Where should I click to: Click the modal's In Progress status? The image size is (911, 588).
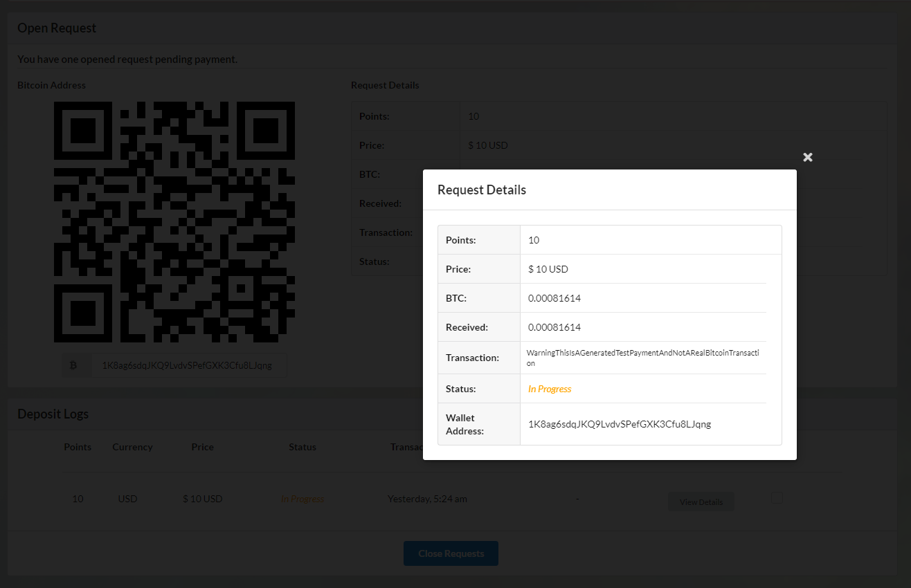[x=550, y=389]
